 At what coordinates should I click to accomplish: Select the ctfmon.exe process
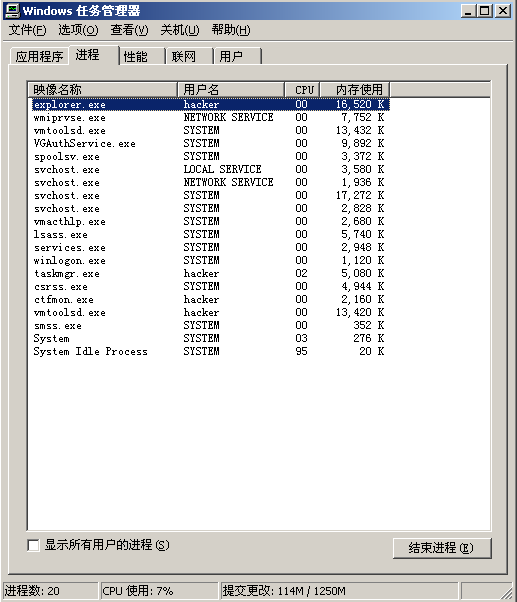tap(210, 299)
